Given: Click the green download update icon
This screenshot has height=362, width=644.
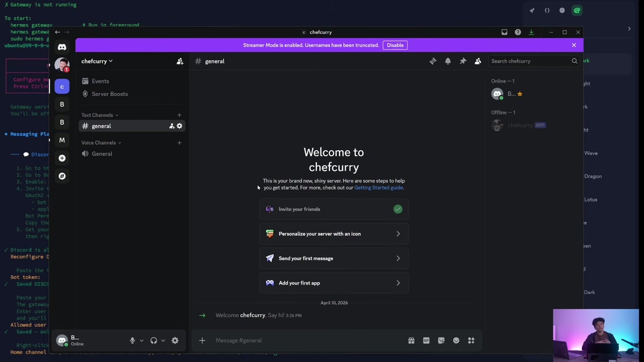Looking at the screenshot, I should click(x=531, y=32).
